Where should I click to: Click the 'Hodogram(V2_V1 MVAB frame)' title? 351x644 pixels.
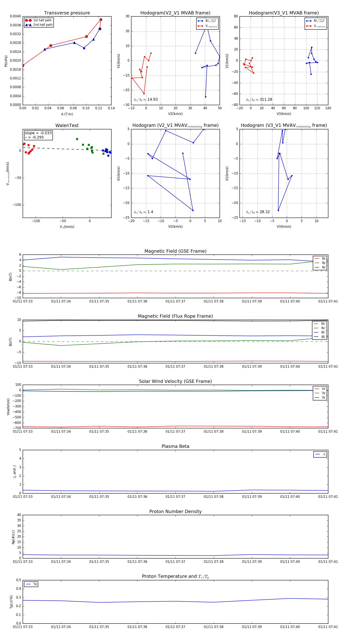175,13
